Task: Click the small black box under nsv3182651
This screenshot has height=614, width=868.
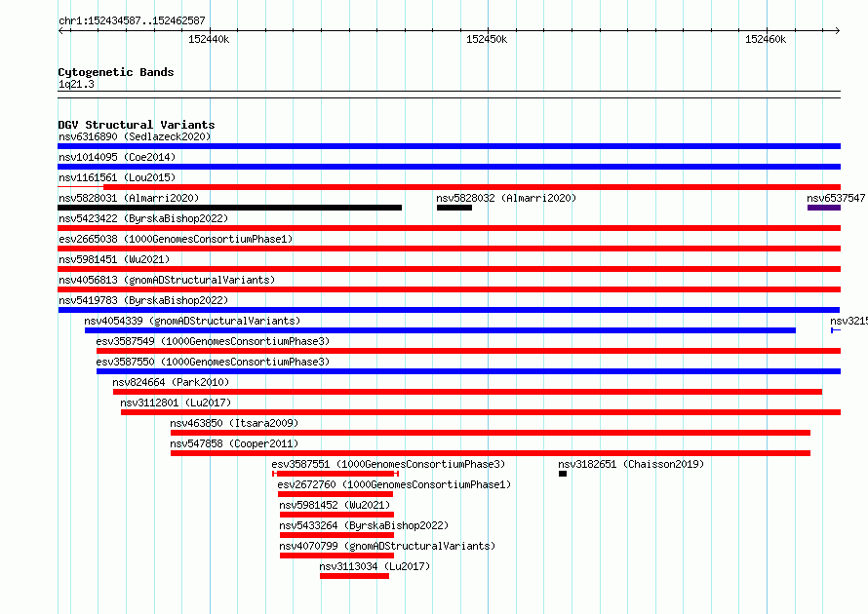Action: pyautogui.click(x=563, y=474)
